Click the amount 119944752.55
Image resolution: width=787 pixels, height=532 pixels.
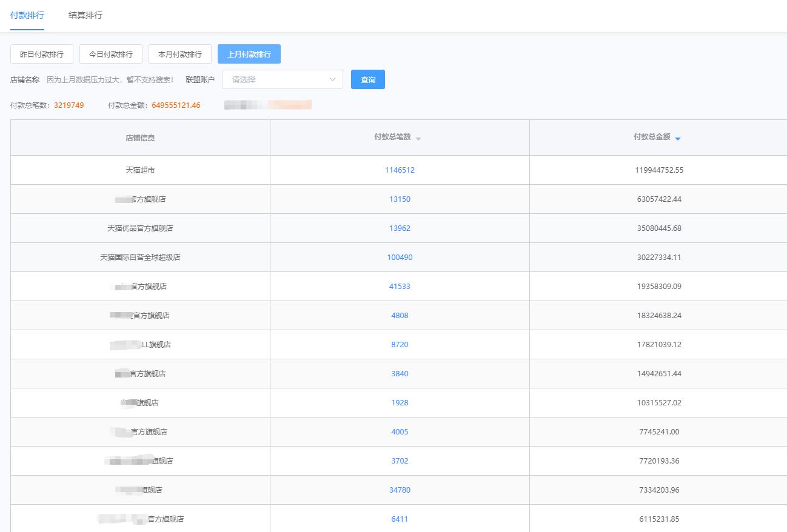point(659,170)
